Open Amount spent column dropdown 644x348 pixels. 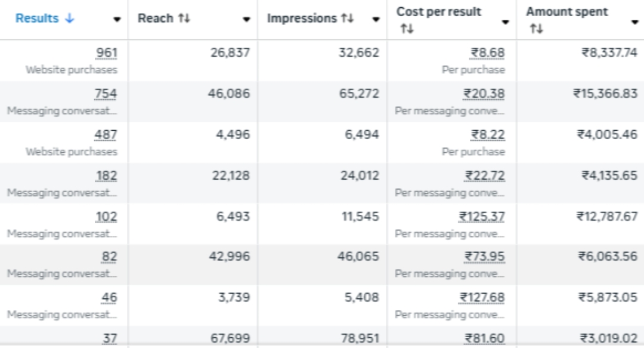[x=634, y=22]
